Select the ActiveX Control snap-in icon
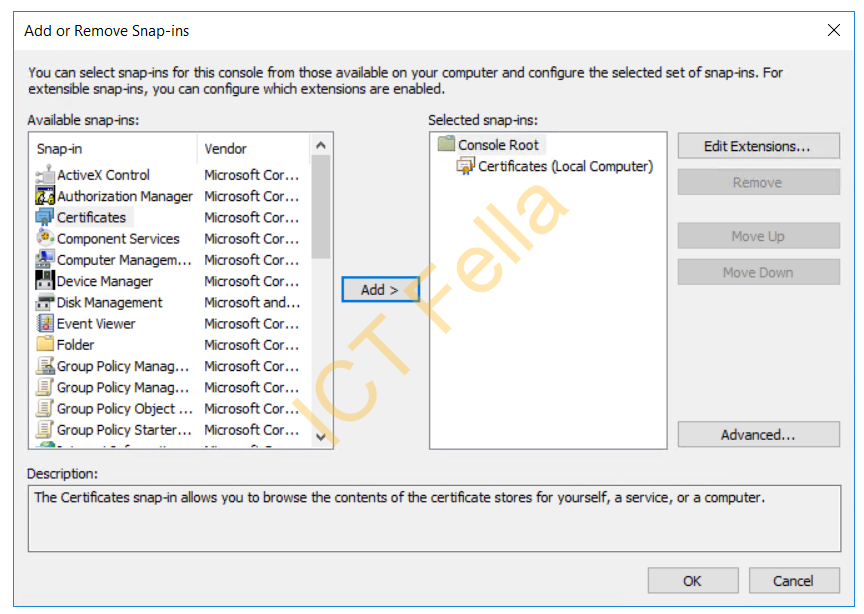Viewport: 864px width, 614px height. coord(45,175)
